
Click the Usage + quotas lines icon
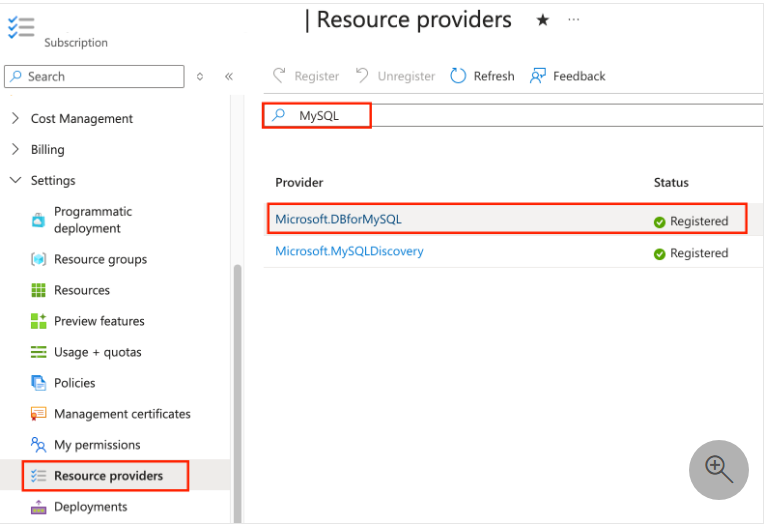coord(38,352)
